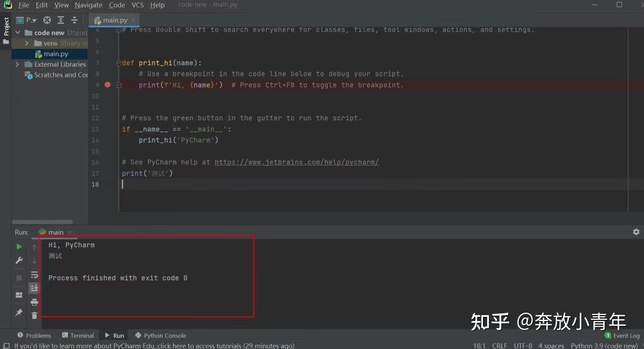The height and width of the screenshot is (349, 644).
Task: Enable scroll to end in console
Action: point(34,288)
